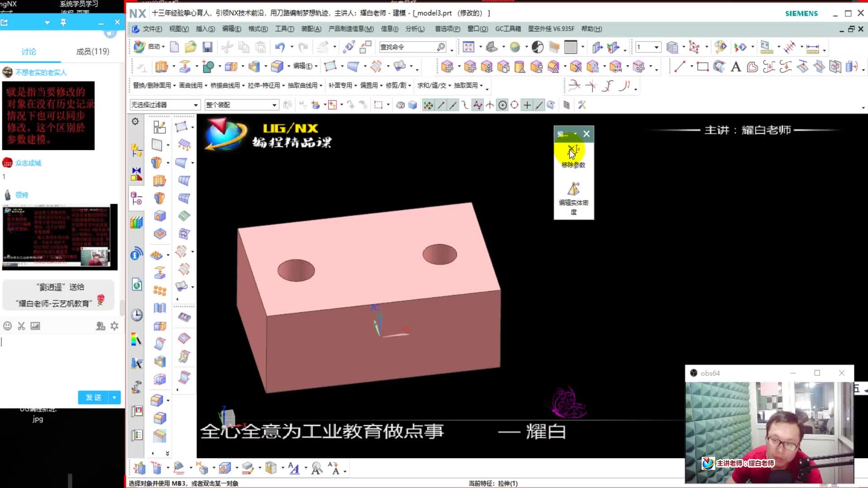This screenshot has height=488, width=868.
Task: Click the Save icon in the toolbar
Action: click(208, 47)
